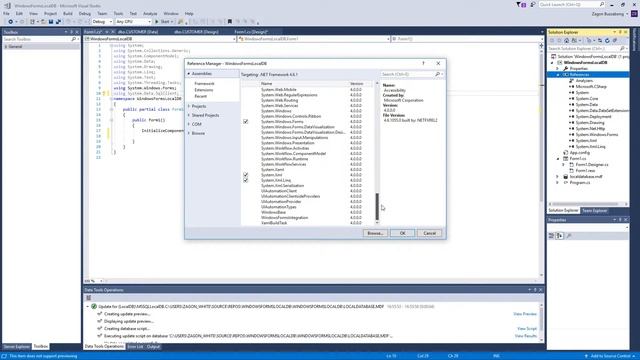This screenshot has width=640, height=360.
Task: Expand Projects section in Reference Manager
Action: 189,106
